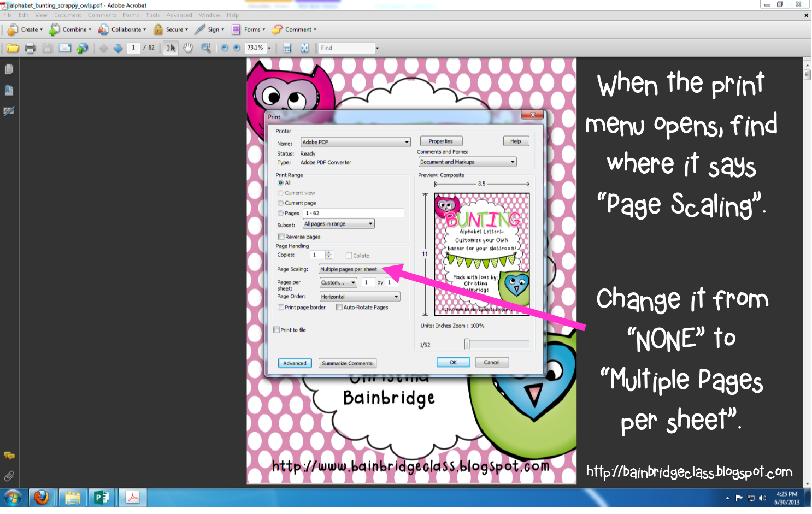Screen dimensions: 812x514
Task: Open the View menu
Action: click(41, 15)
